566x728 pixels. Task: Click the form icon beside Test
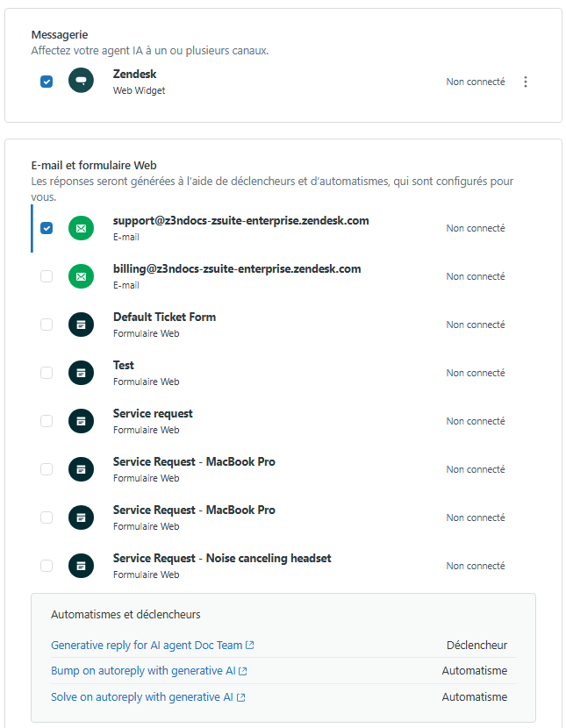pos(81,373)
